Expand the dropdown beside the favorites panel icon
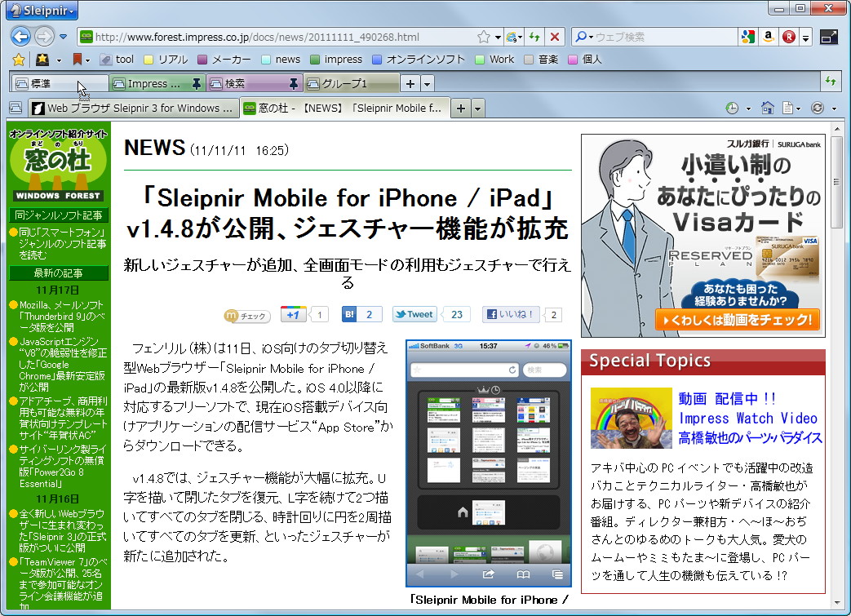Screen dimensions: 851x616 click(59, 60)
